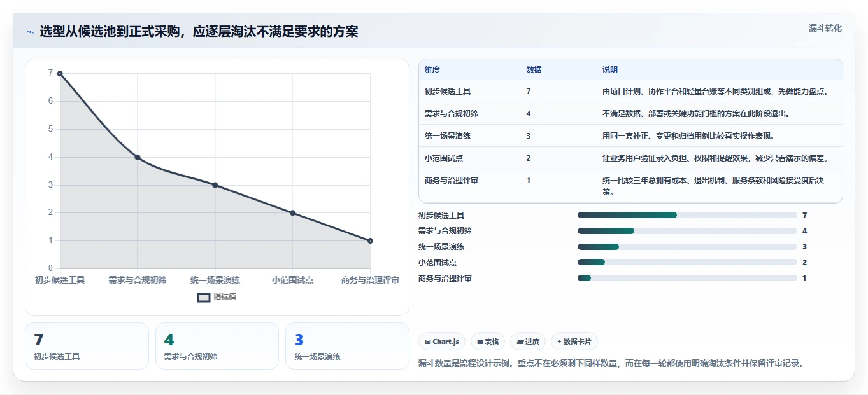Select the 数据卡片 chip

pyautogui.click(x=574, y=342)
